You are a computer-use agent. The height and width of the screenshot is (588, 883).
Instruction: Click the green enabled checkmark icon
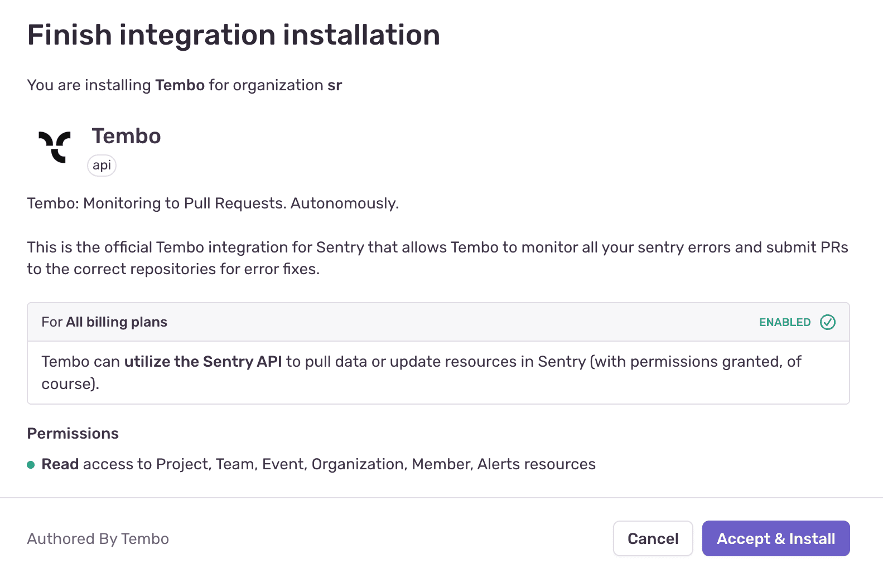coord(828,322)
